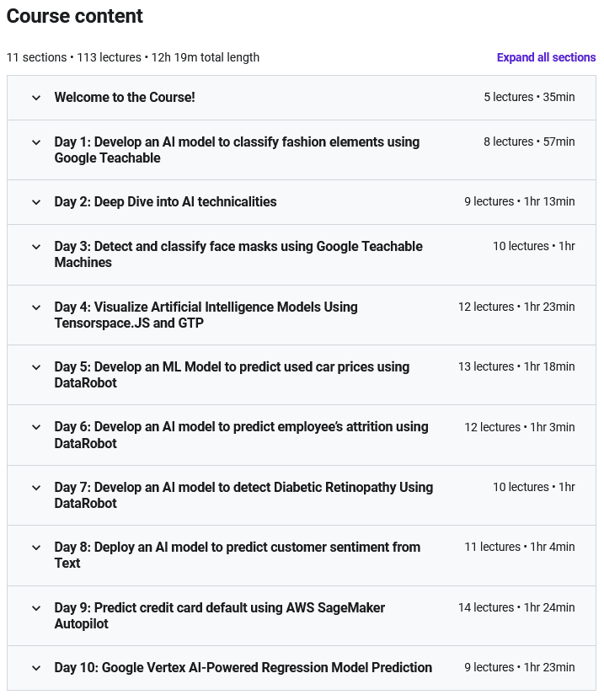Expand the Welcome to the Course chevron
This screenshot has height=700, width=604.
tap(36, 98)
